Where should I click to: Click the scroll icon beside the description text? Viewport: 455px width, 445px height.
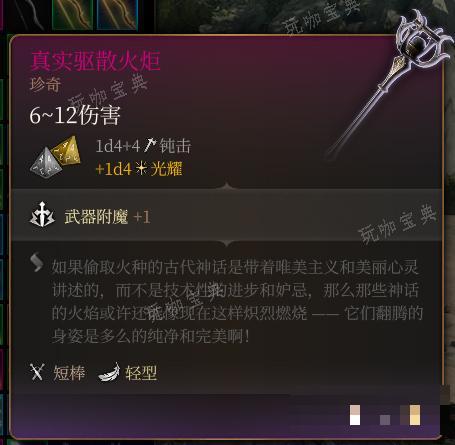point(37,262)
